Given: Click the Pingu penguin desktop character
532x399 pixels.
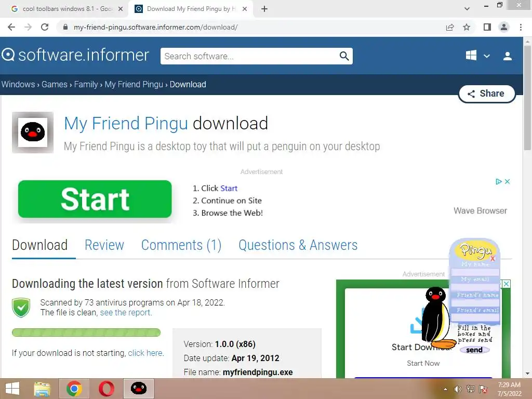Looking at the screenshot, I should click(x=437, y=318).
